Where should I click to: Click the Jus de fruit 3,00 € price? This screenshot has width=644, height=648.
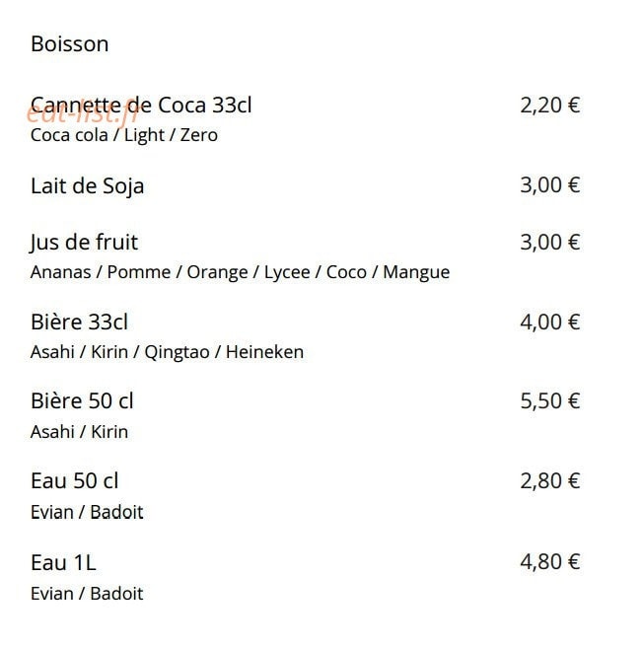549,243
